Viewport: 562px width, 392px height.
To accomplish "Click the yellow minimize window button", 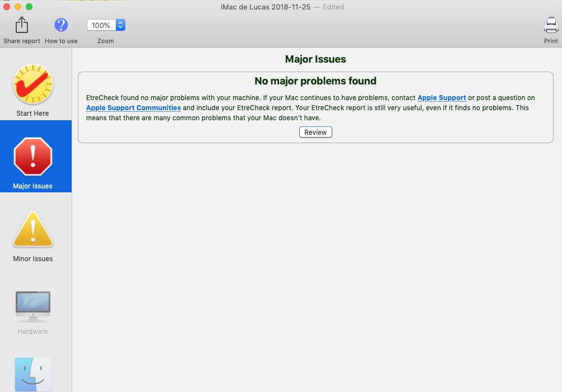I will (18, 7).
